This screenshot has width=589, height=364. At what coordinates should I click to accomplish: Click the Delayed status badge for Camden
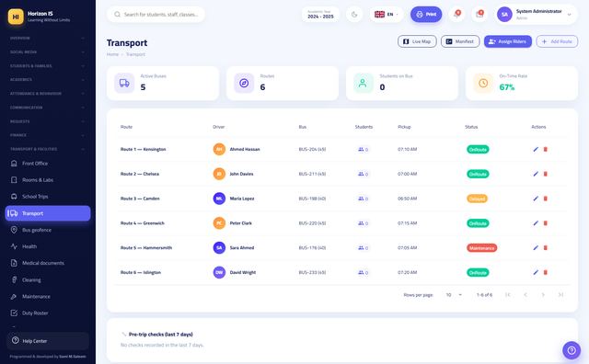477,199
